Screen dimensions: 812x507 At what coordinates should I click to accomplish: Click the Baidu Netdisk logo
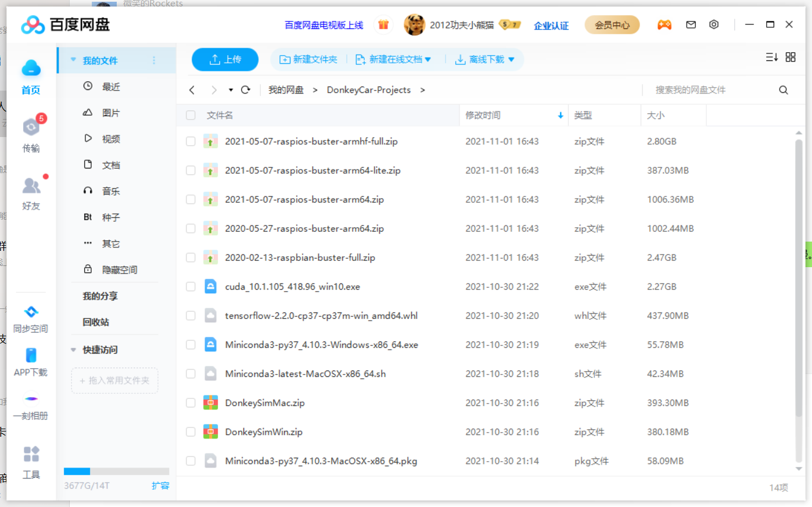coord(65,24)
